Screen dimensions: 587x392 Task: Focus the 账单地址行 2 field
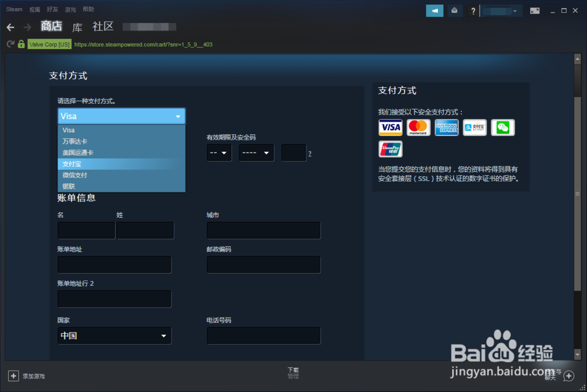point(114,299)
